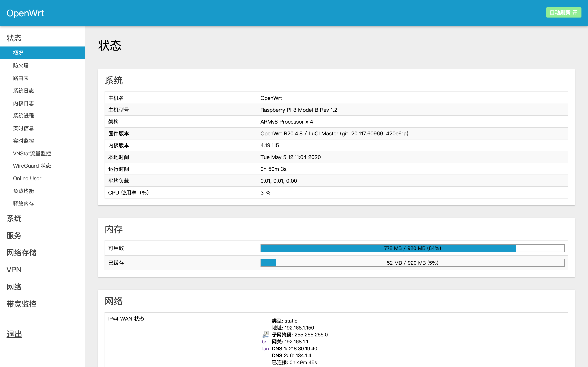Toggle the 自动刷新 开 auto-refresh button
The image size is (588, 367).
563,13
